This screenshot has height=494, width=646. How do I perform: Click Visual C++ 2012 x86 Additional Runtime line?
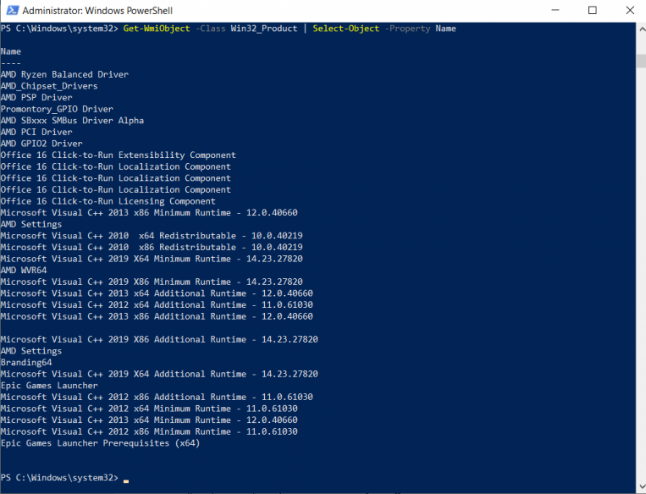[157, 397]
